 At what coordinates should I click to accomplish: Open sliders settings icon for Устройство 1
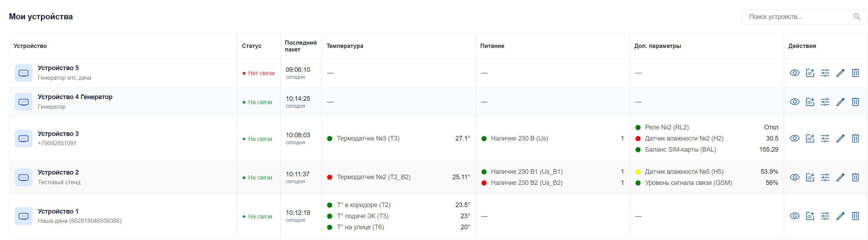click(825, 216)
